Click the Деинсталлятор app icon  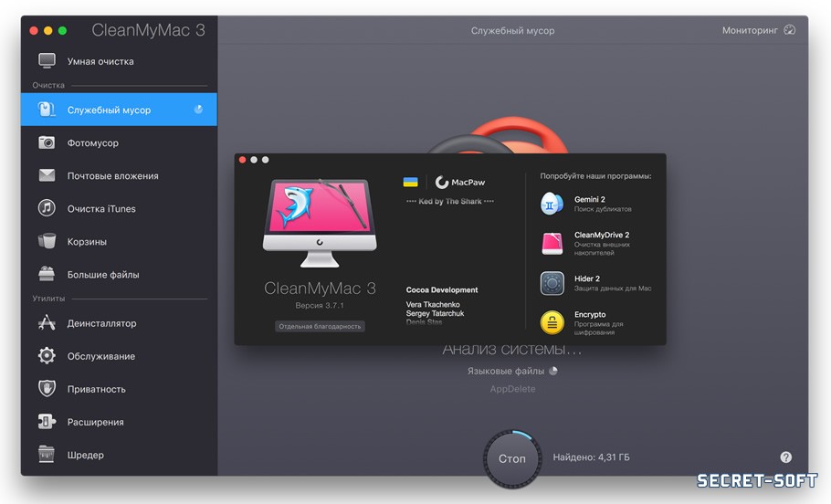click(x=47, y=322)
